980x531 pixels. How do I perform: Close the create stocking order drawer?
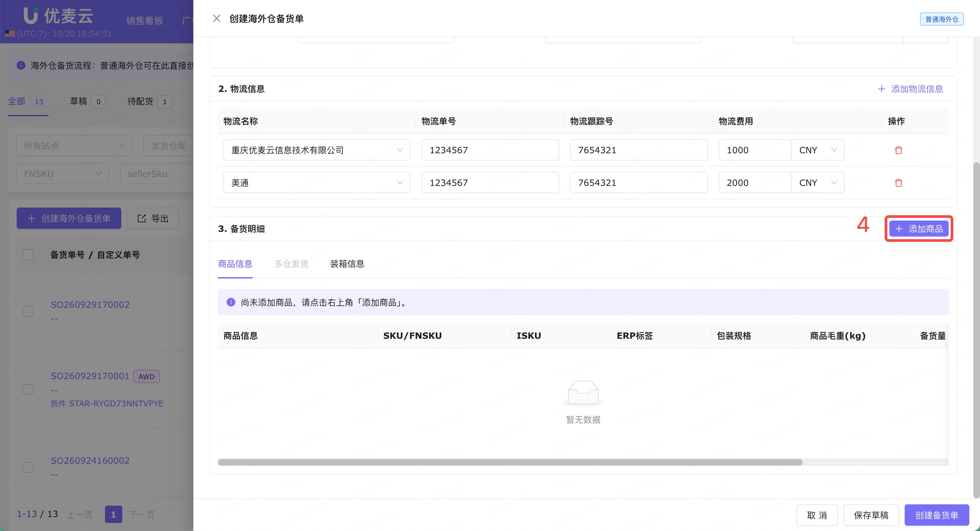coord(216,18)
